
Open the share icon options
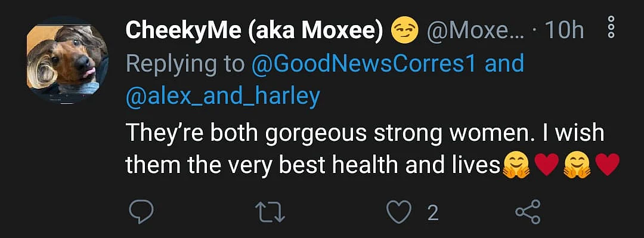[528, 212]
